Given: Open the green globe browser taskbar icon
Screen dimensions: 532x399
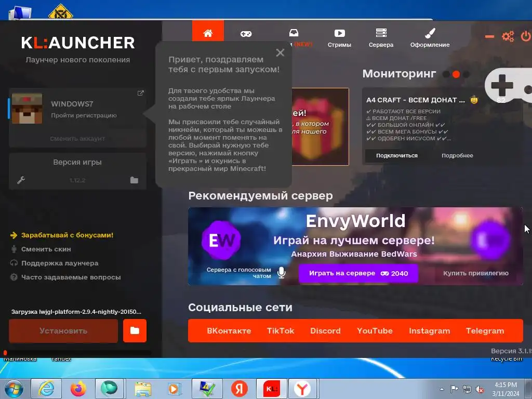Looking at the screenshot, I should pos(109,389).
